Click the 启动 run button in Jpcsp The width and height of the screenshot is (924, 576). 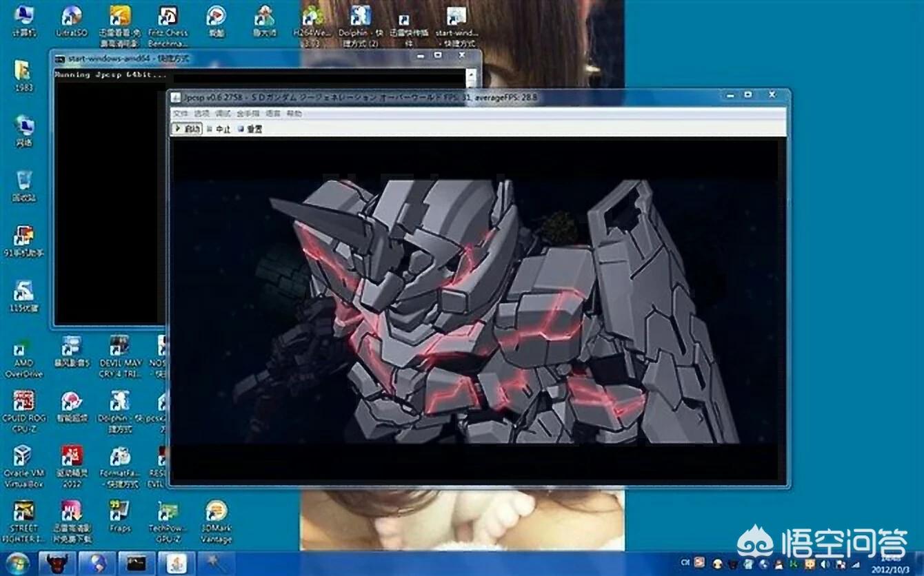point(187,129)
